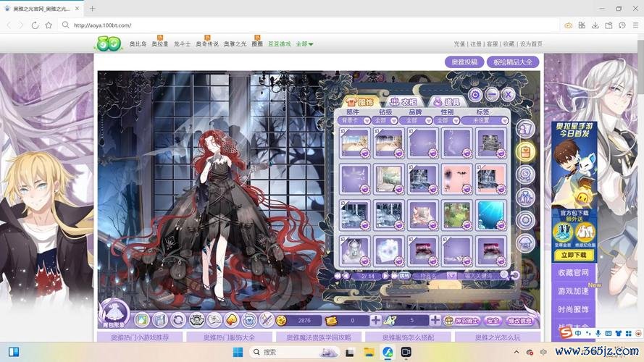The width and height of the screenshot is (644, 362).
Task: Open the 品牌 brand filter dropdown
Action: 416,121
